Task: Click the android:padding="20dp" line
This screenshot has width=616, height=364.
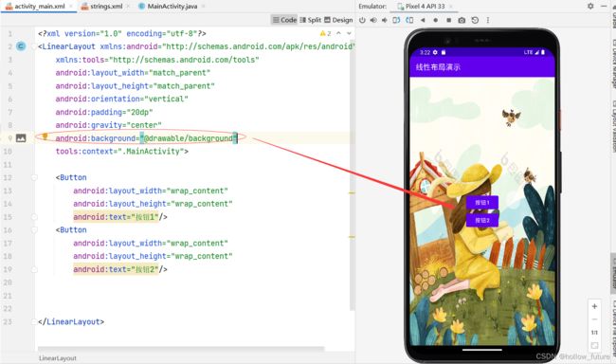Action: click(x=104, y=112)
